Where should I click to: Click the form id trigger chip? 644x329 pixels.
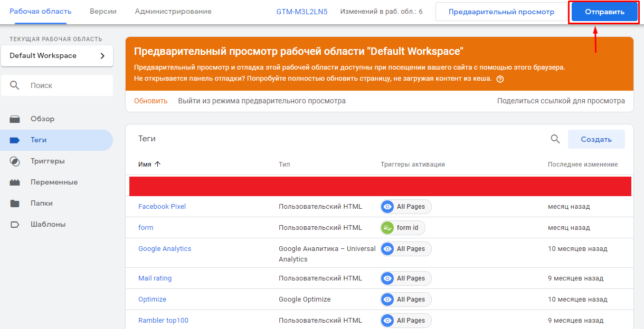click(403, 228)
